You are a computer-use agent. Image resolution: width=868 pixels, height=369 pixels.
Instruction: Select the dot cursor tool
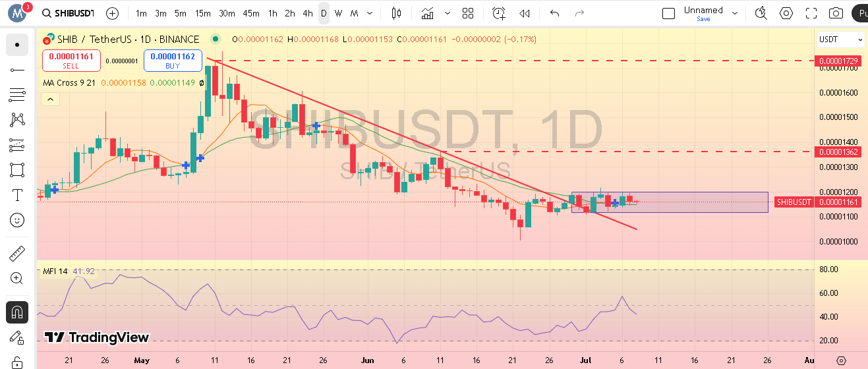(17, 45)
